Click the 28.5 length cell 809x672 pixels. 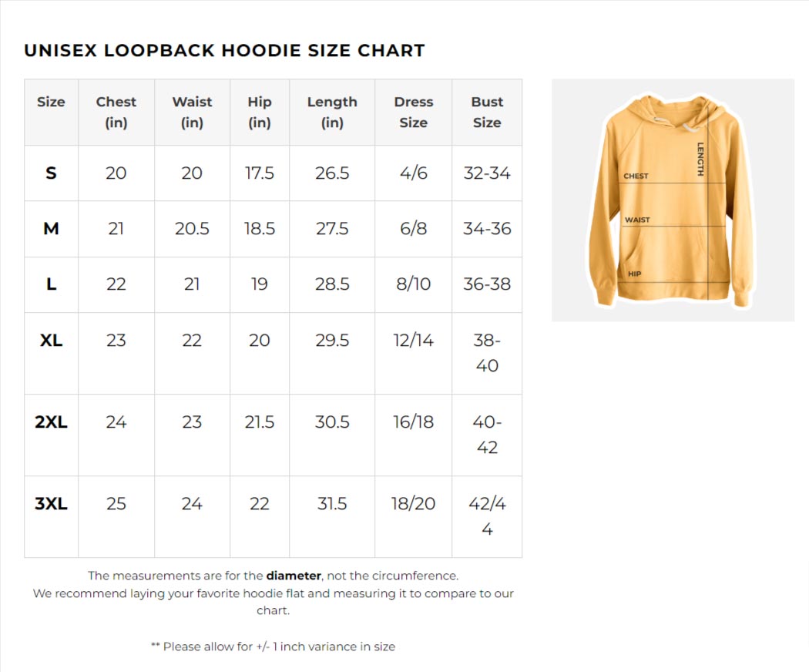332,284
